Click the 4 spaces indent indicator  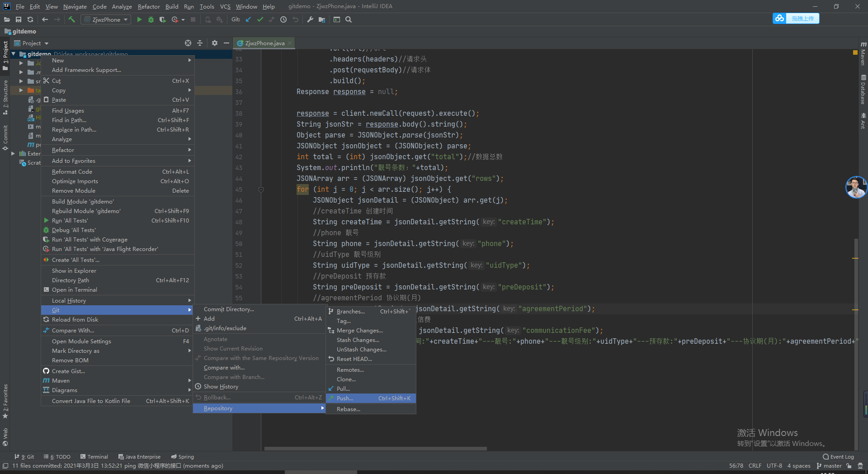pos(799,466)
